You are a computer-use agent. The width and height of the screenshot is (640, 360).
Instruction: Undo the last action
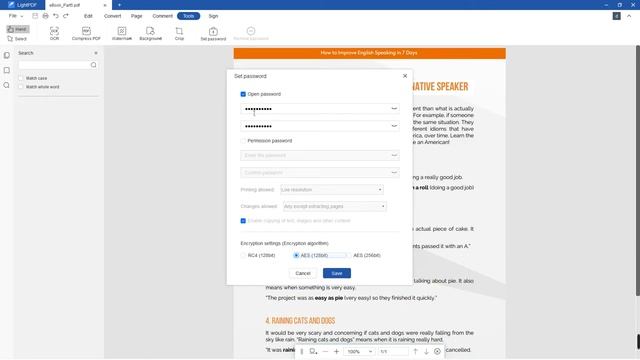coord(56,16)
